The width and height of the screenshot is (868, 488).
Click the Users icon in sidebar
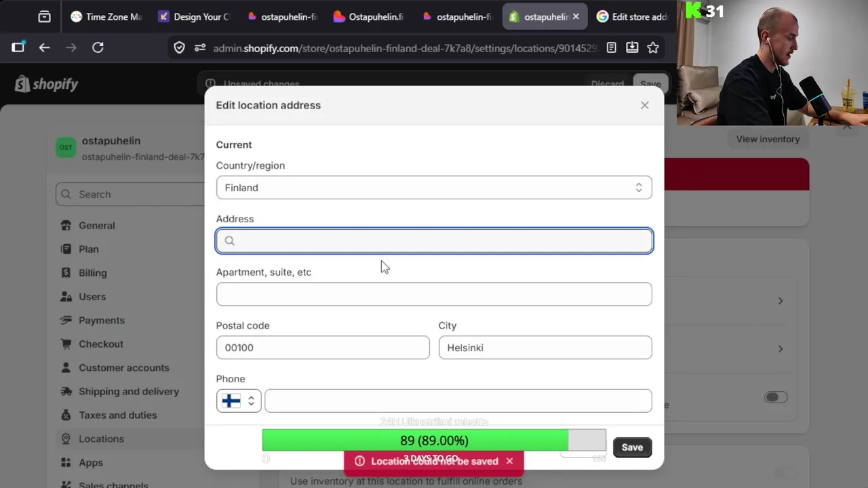pyautogui.click(x=66, y=296)
